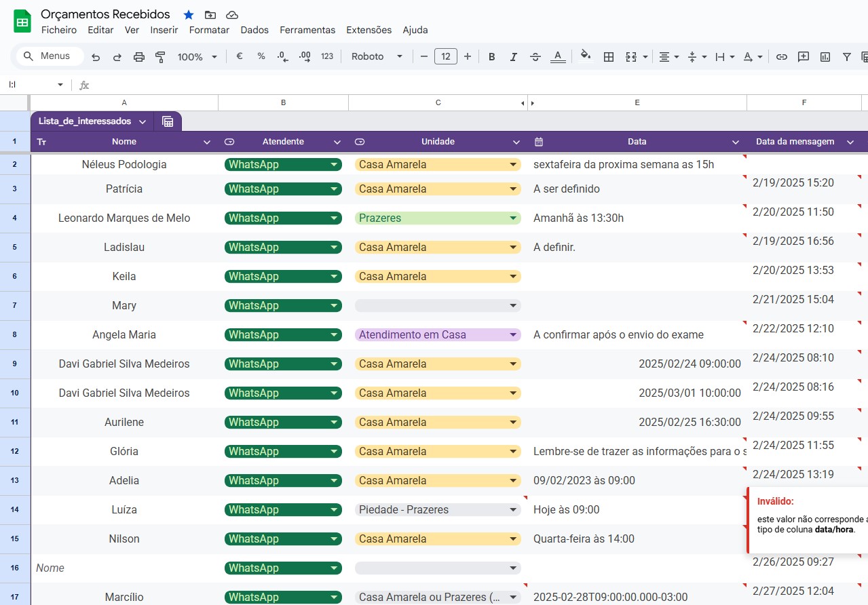Insert a comment
868x605 pixels.
pyautogui.click(x=804, y=57)
